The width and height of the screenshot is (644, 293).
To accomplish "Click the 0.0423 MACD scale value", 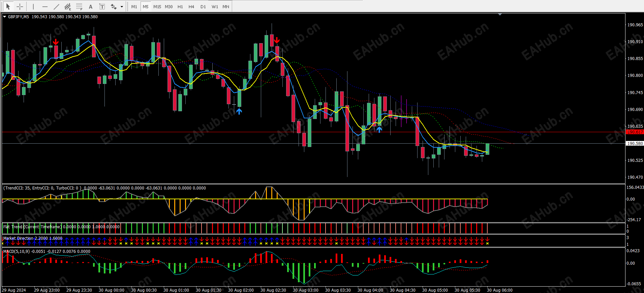I will (x=633, y=251).
